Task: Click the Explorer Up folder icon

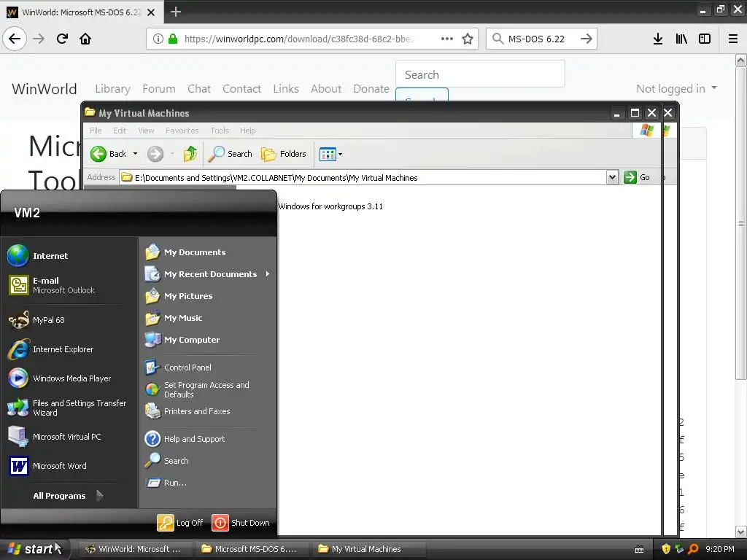Action: (190, 154)
